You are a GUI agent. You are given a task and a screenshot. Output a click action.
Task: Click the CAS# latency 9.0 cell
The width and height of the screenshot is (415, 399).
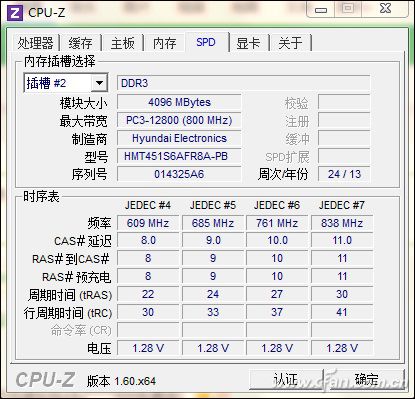tap(213, 240)
